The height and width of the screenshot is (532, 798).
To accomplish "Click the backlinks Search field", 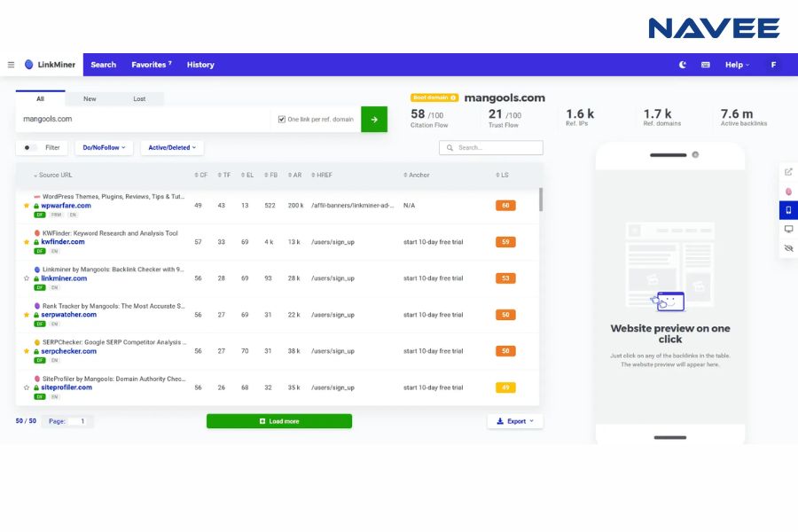I will tap(491, 148).
